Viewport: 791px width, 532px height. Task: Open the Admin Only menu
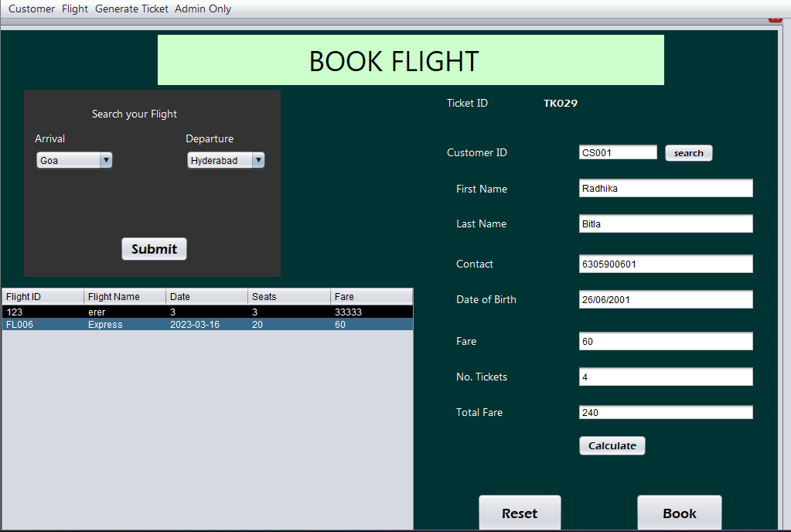[203, 9]
